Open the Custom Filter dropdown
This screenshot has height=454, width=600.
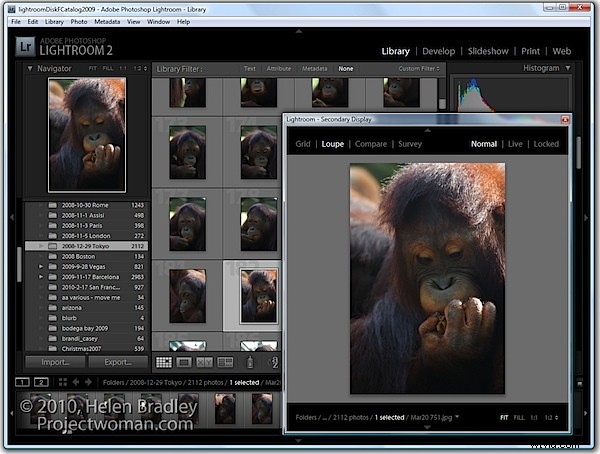419,69
